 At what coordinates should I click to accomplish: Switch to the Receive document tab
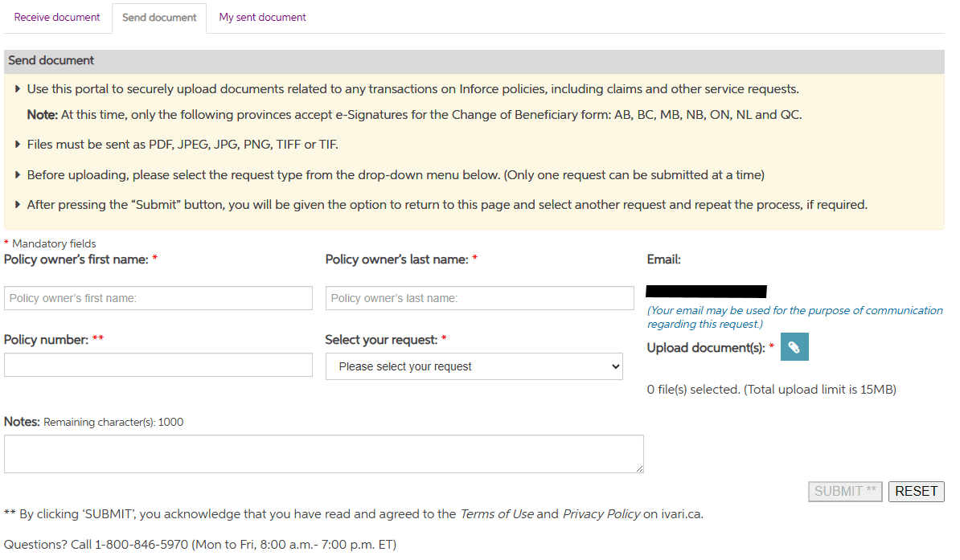[57, 17]
